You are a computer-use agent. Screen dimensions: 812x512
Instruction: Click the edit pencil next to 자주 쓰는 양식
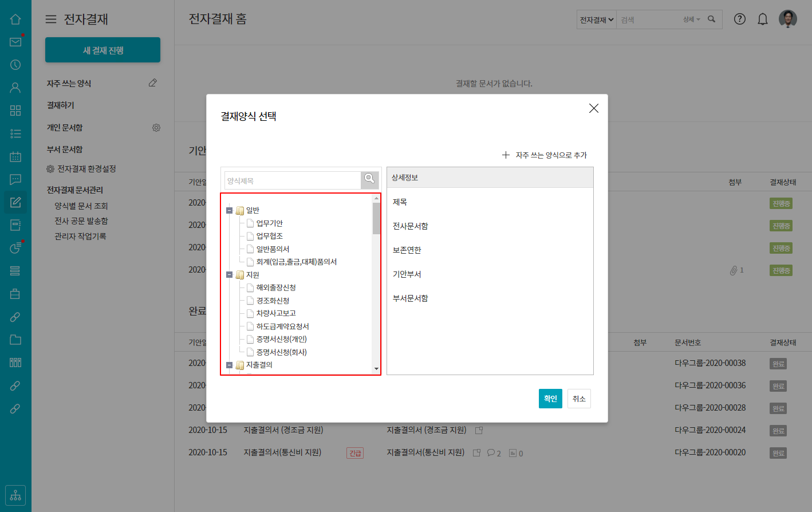(x=153, y=83)
